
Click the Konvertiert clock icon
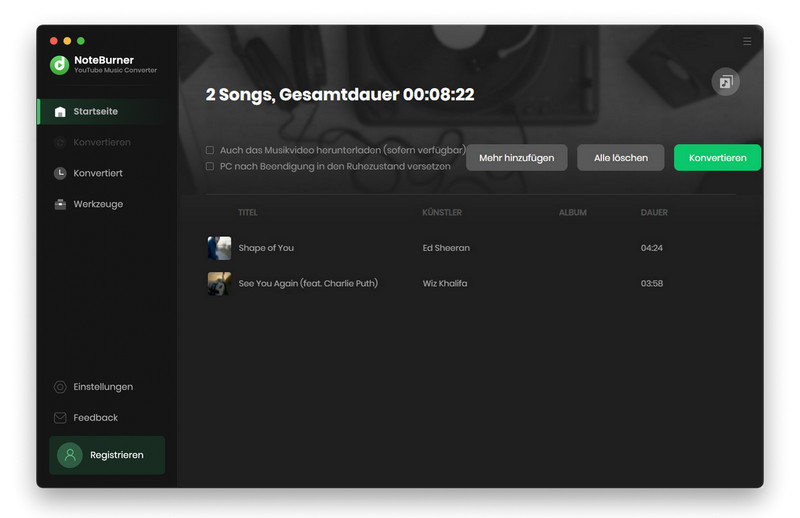(60, 173)
